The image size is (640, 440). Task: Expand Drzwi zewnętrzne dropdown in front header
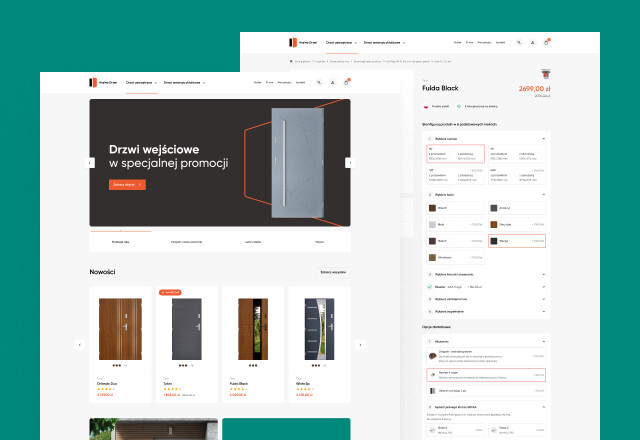pos(141,82)
